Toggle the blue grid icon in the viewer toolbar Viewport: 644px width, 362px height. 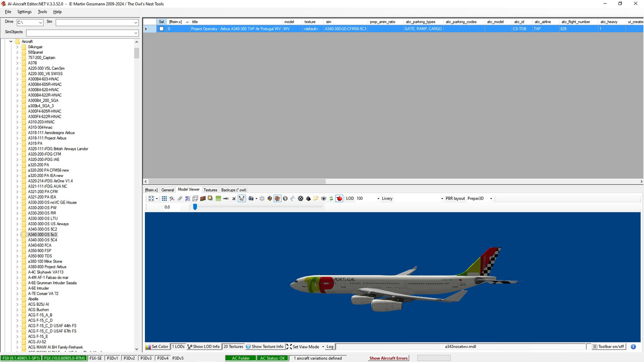point(164,198)
